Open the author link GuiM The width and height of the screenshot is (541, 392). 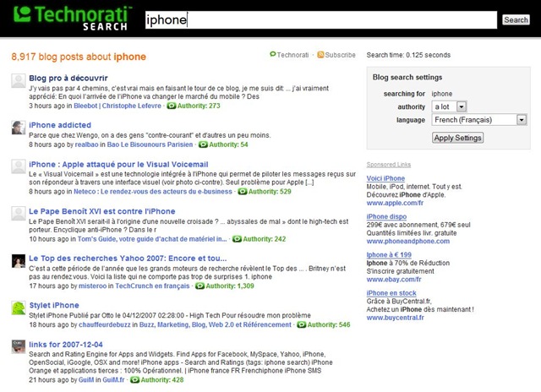(86, 380)
